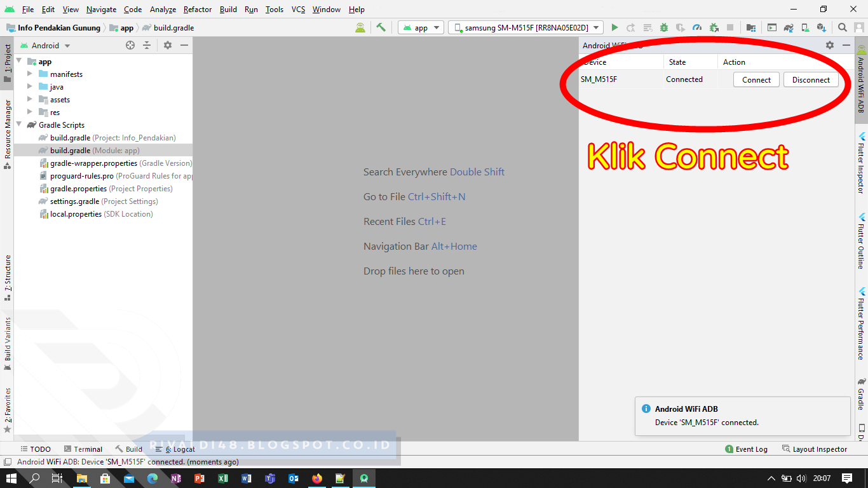Open the Refactor menu
This screenshot has width=868, height=488.
coord(197,10)
